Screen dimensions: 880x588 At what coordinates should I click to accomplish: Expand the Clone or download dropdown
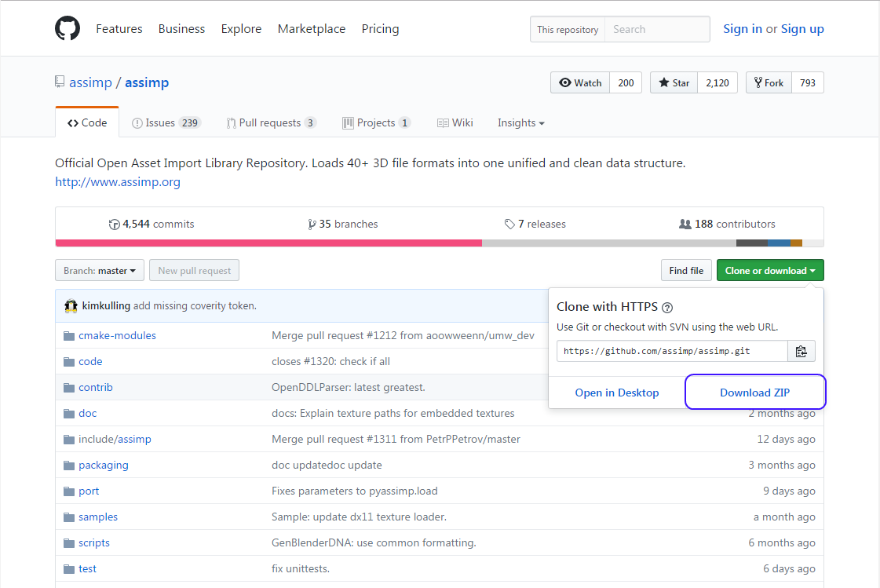point(770,270)
